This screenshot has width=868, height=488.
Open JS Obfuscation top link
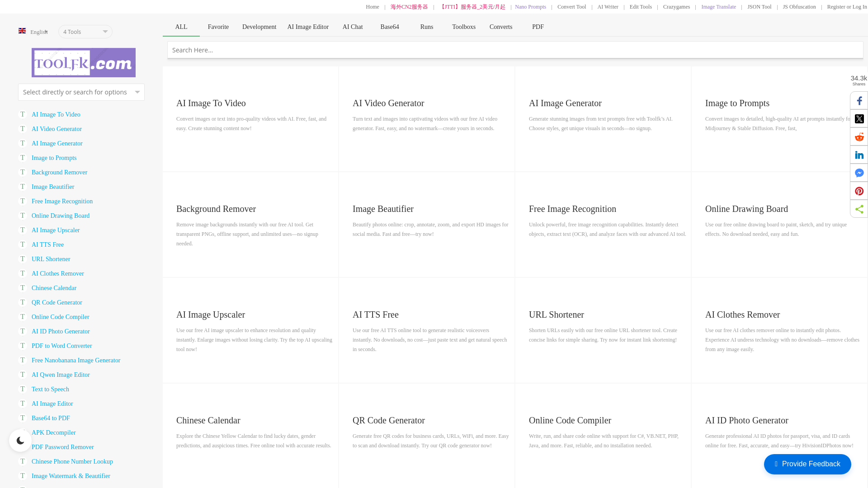799,7
